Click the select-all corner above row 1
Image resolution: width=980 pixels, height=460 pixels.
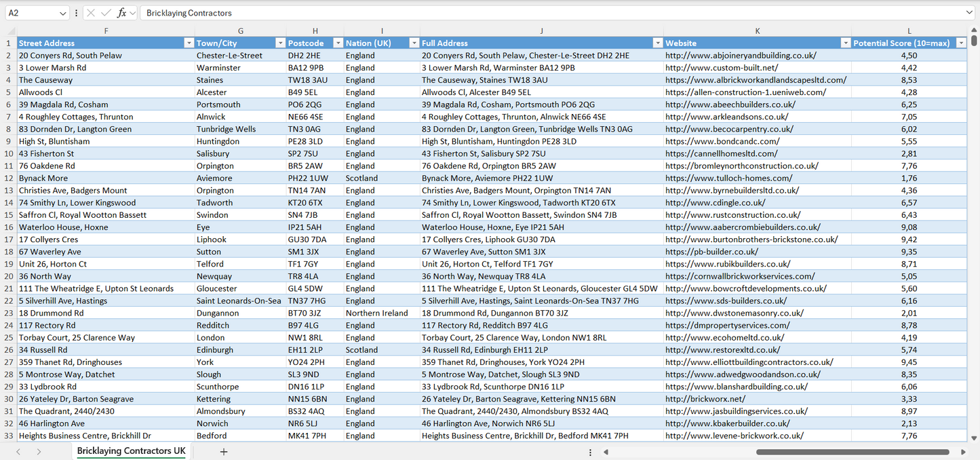[x=9, y=31]
